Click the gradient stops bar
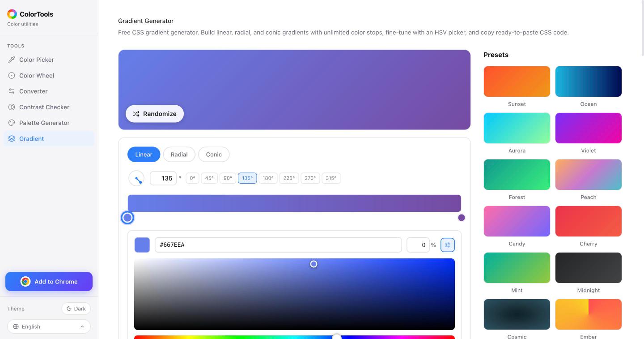 point(294,203)
